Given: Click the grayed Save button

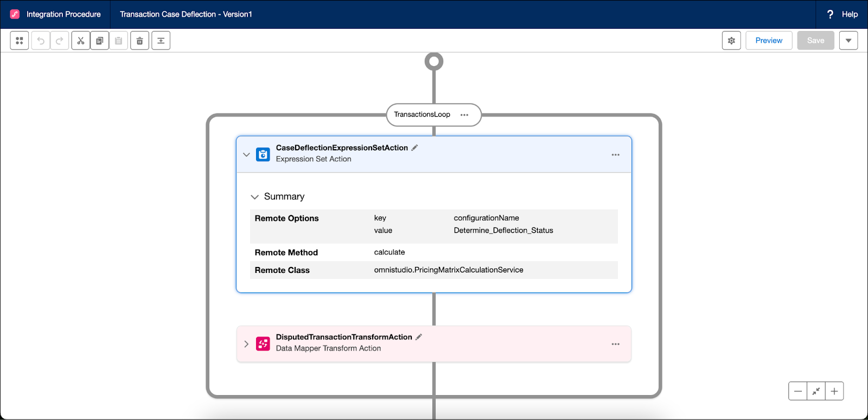Looking at the screenshot, I should tap(815, 41).
